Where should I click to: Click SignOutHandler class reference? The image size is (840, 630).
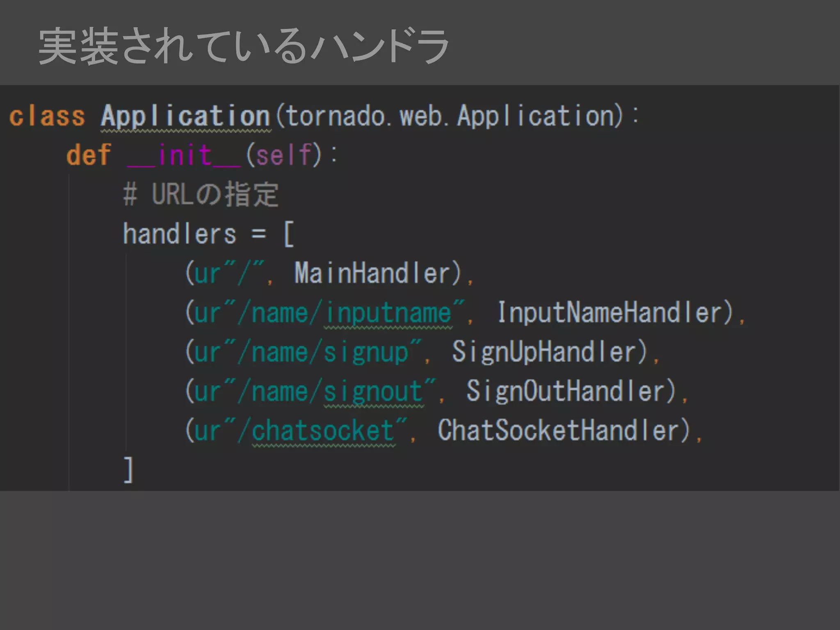[x=565, y=391]
